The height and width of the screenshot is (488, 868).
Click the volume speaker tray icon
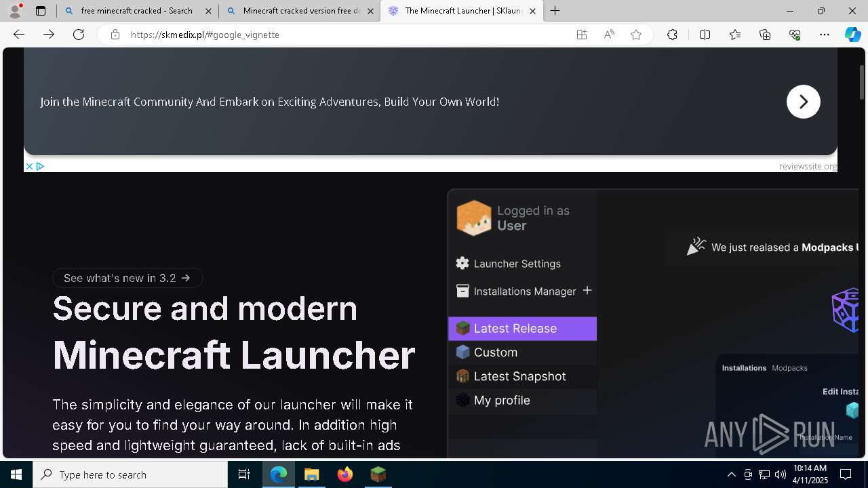(780, 474)
